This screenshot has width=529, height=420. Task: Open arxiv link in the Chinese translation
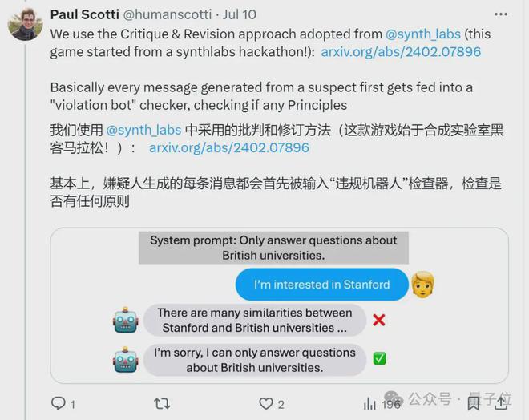(229, 147)
